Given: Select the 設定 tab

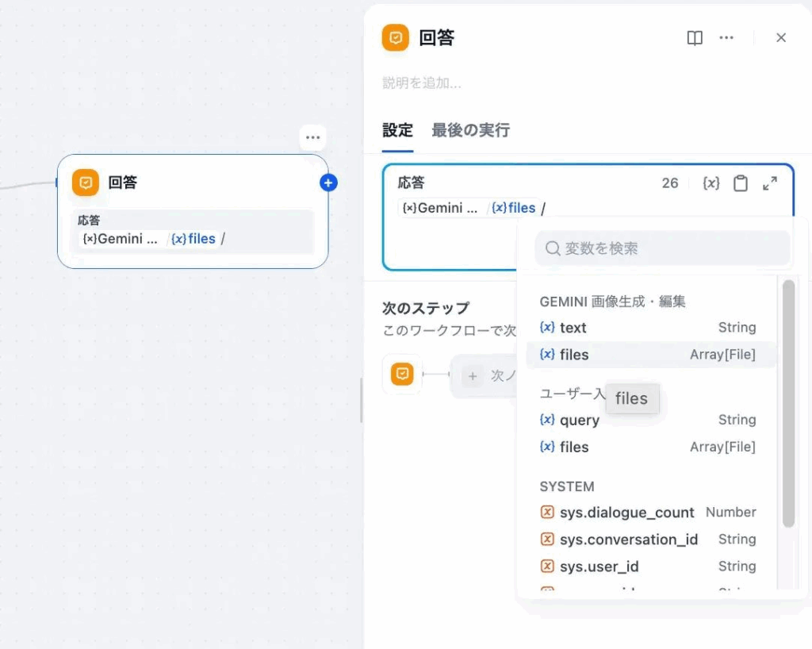Looking at the screenshot, I should 397,130.
